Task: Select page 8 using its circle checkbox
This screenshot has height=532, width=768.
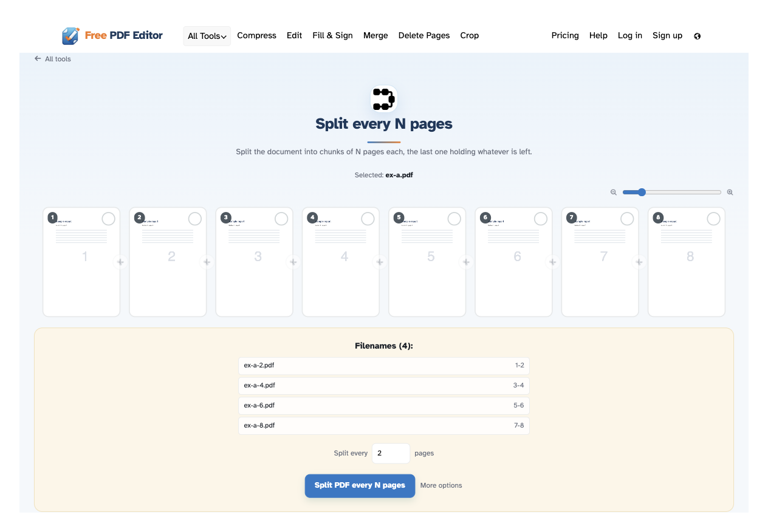Action: [x=713, y=219]
